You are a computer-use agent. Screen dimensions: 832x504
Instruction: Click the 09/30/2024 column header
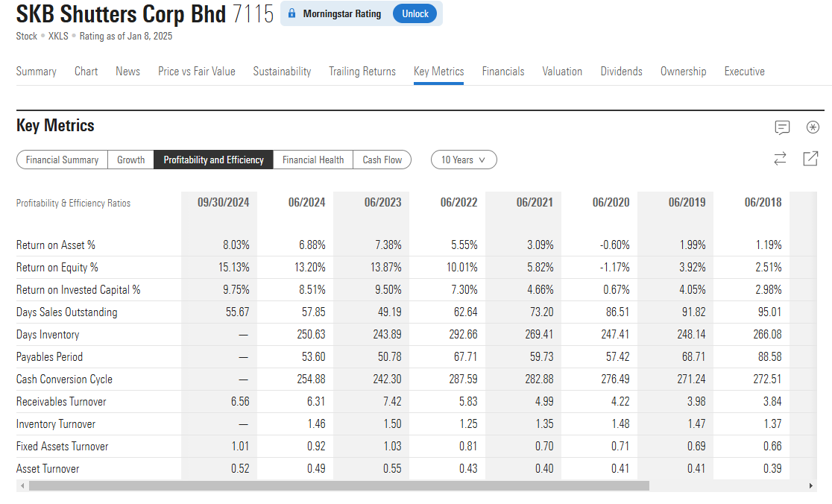pos(224,203)
